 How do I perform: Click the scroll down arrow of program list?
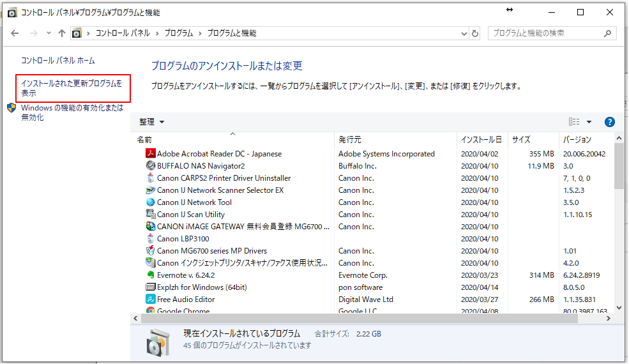click(619, 308)
